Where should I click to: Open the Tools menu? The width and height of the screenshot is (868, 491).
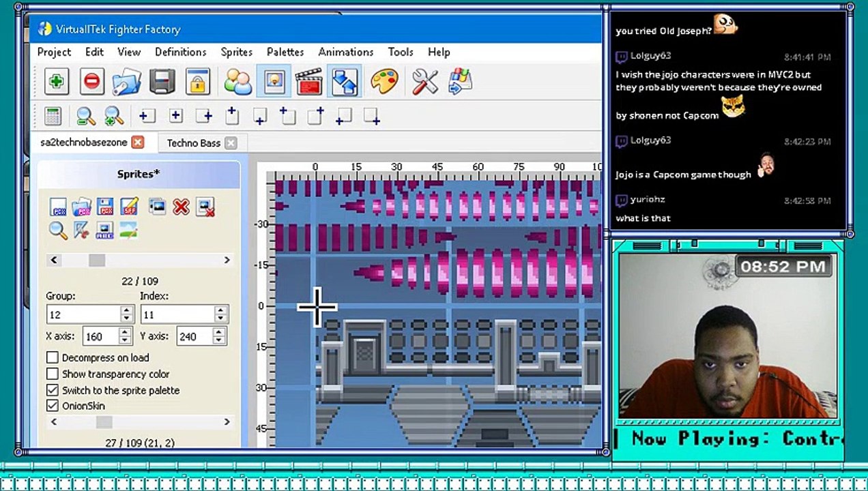click(x=401, y=52)
